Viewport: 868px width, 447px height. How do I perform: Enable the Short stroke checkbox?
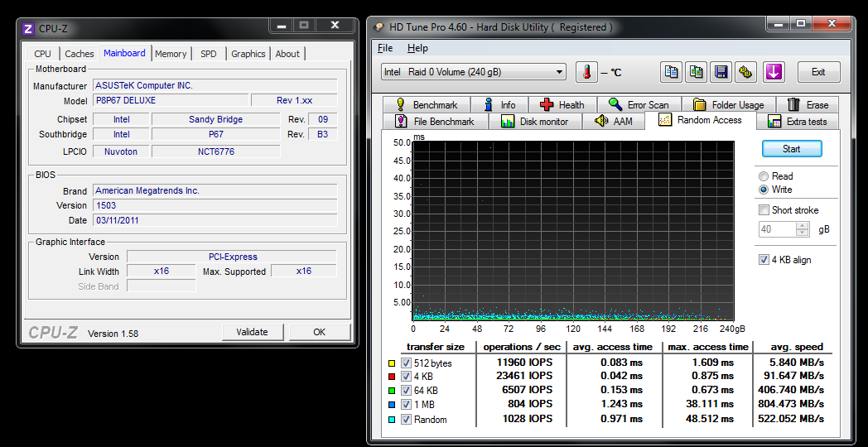[764, 210]
